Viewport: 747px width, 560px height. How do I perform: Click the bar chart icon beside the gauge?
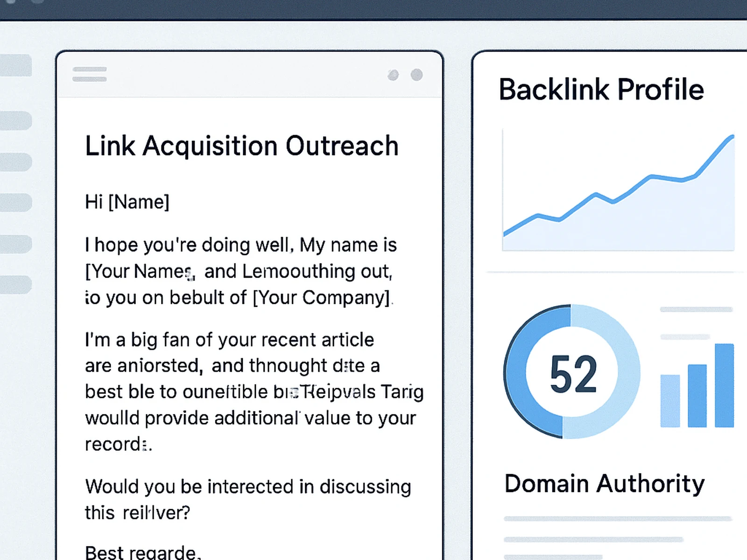697,385
